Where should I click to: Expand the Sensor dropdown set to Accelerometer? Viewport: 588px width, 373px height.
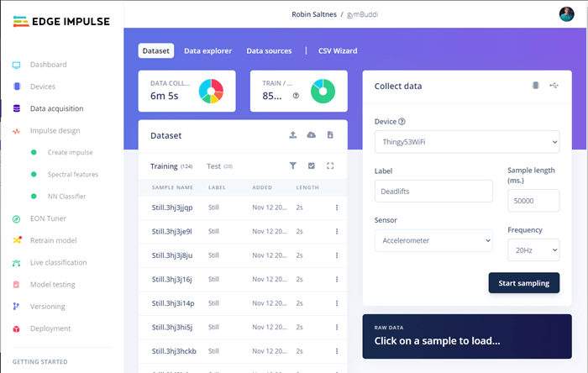click(x=433, y=241)
